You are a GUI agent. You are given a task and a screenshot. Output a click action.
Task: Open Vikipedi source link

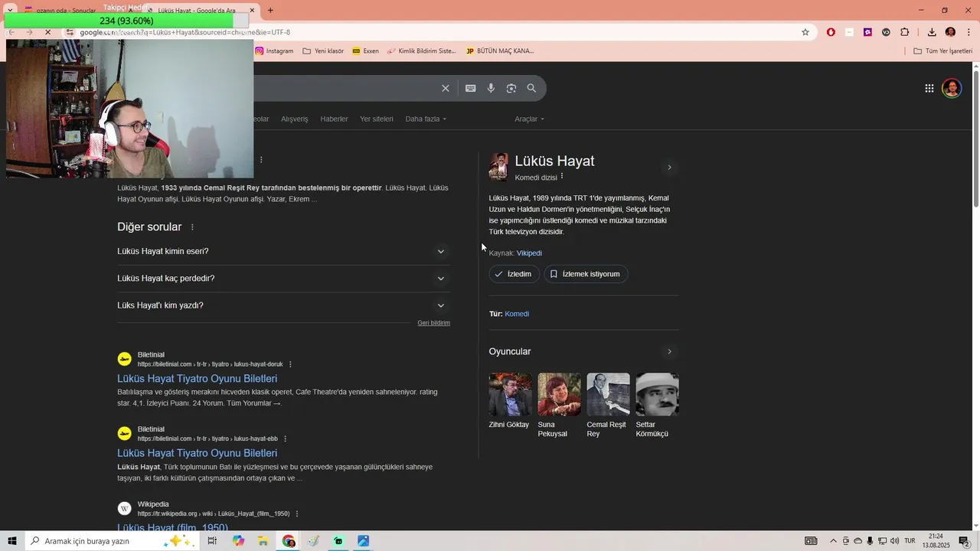click(529, 253)
